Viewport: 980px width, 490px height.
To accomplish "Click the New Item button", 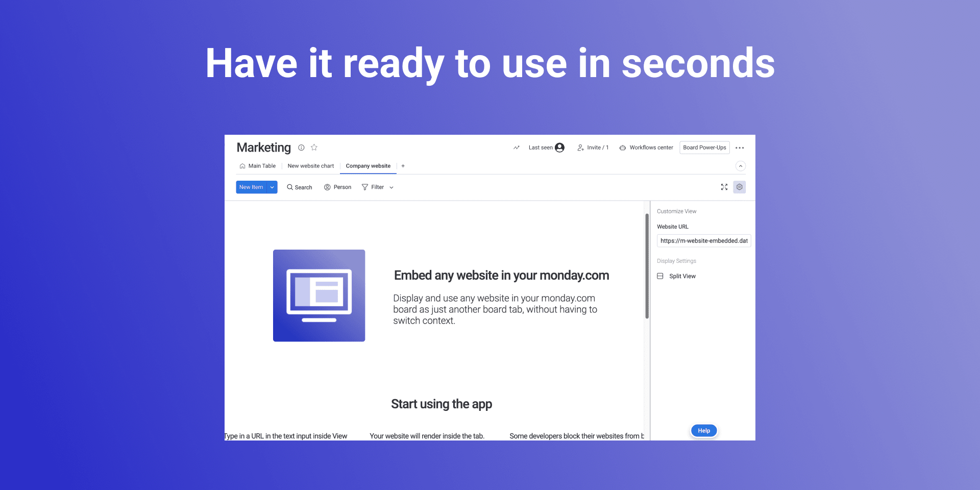I will pyautogui.click(x=251, y=187).
